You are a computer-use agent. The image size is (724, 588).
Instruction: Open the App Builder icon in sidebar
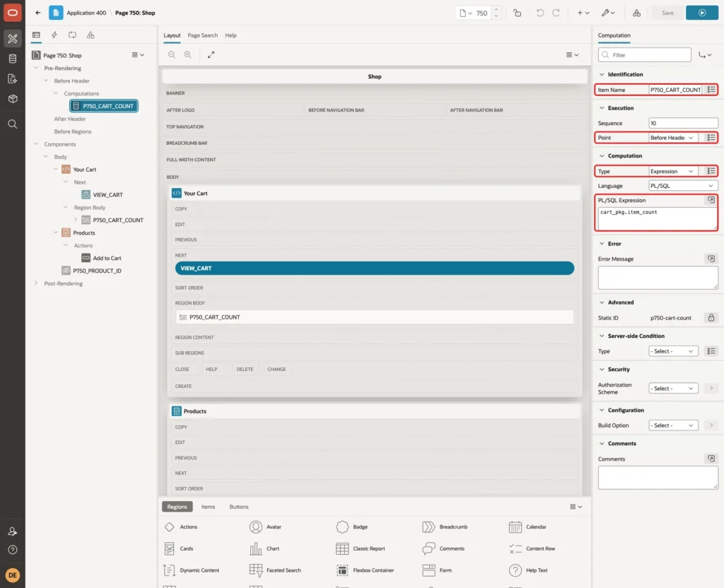click(13, 39)
